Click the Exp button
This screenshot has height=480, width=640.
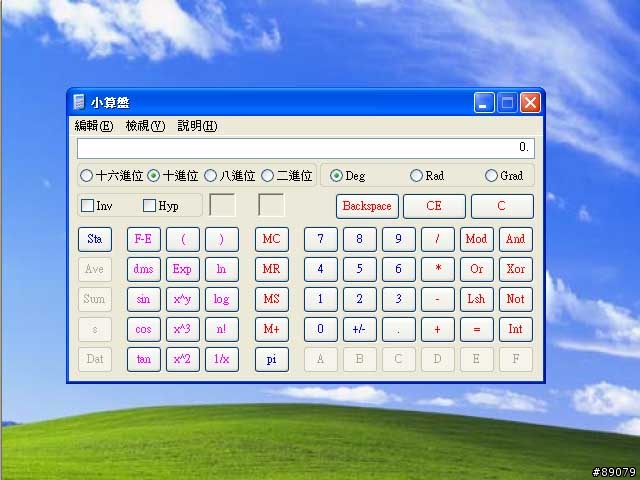(x=183, y=269)
